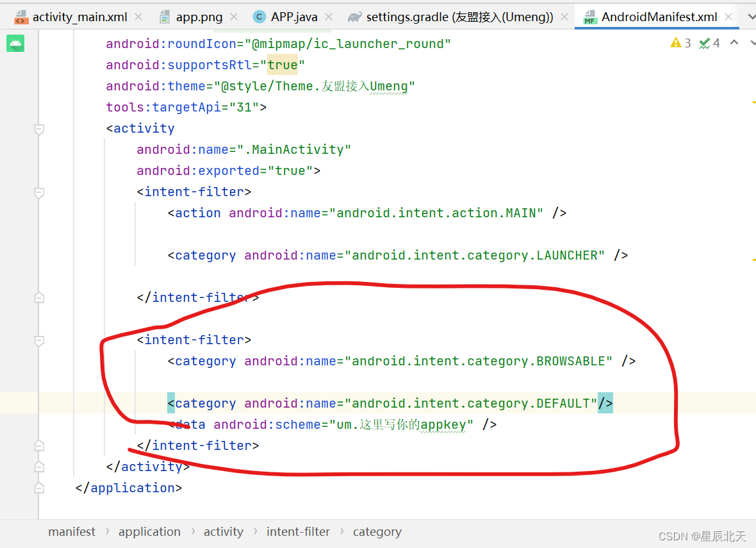Image resolution: width=756 pixels, height=548 pixels.
Task: Collapse the activity tag fold marker
Action: [40, 129]
